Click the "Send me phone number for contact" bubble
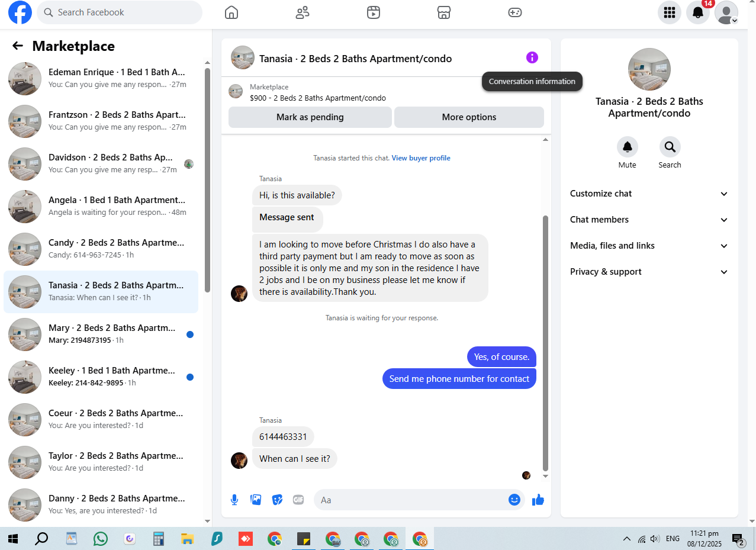Image resolution: width=756 pixels, height=550 pixels. click(x=459, y=379)
